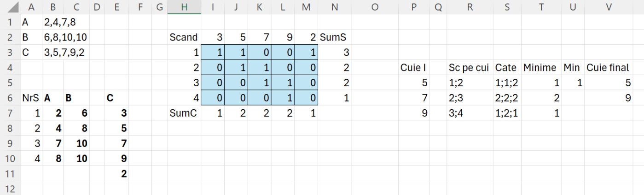The image size is (644, 195).
Task: Click the 'Scand' cell
Action: point(184,38)
